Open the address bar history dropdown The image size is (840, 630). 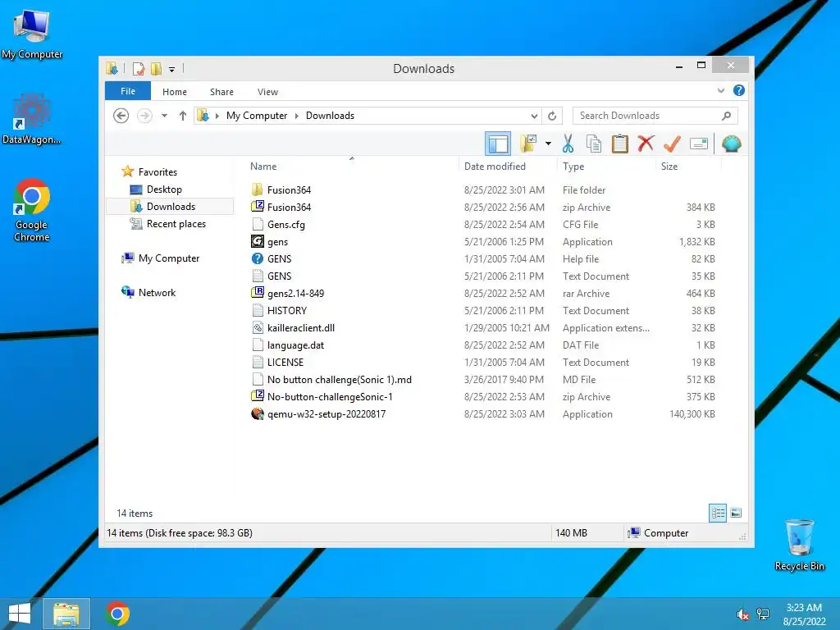(534, 116)
